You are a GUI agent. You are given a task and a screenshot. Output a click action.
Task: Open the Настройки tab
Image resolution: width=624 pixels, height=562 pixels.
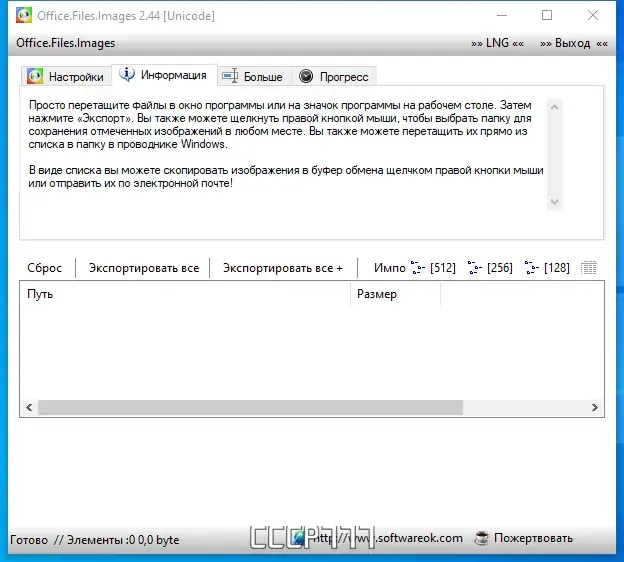point(66,76)
